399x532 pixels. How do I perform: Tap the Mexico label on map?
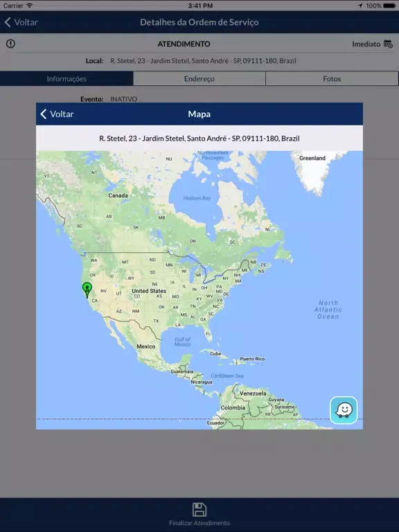click(146, 346)
